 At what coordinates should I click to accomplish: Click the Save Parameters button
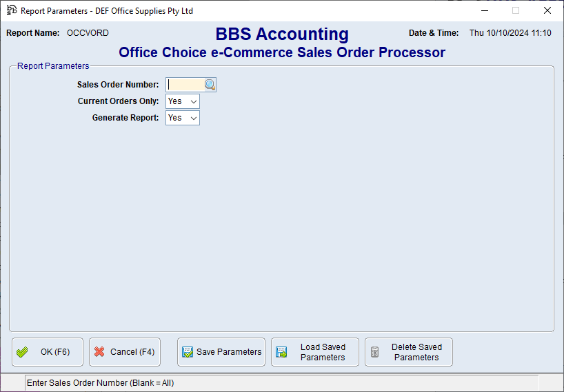point(221,352)
